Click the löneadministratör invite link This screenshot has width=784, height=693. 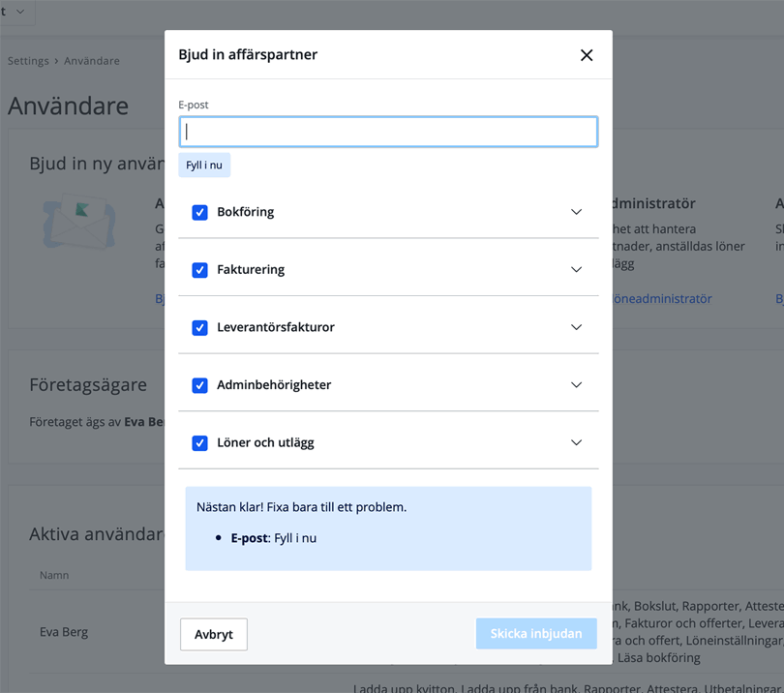pyautogui.click(x=662, y=299)
